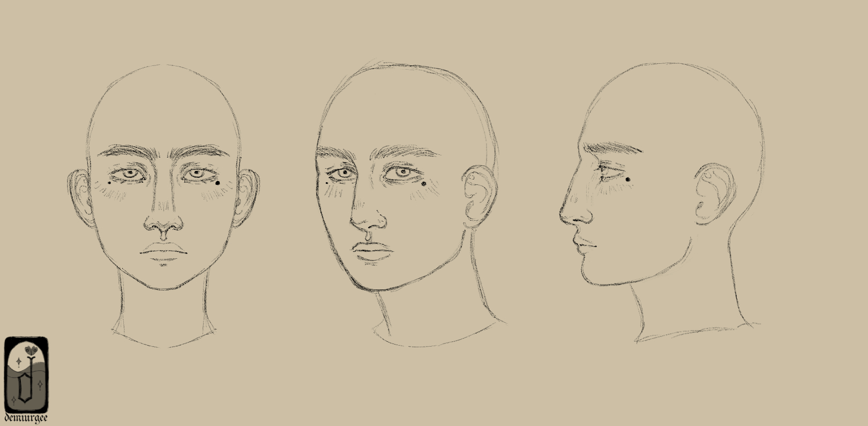
Task: Click the front face's right-side eye
Action: 197,174
